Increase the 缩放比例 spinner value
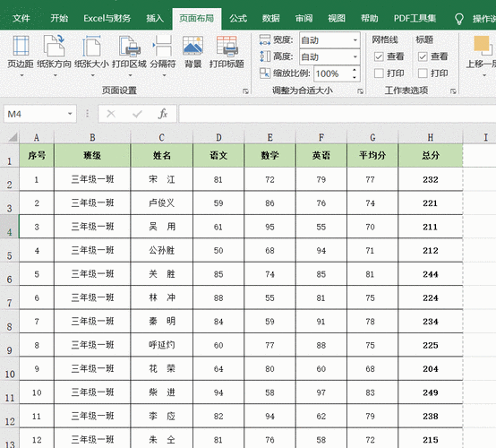Viewport: 496px width, 448px height. point(355,70)
